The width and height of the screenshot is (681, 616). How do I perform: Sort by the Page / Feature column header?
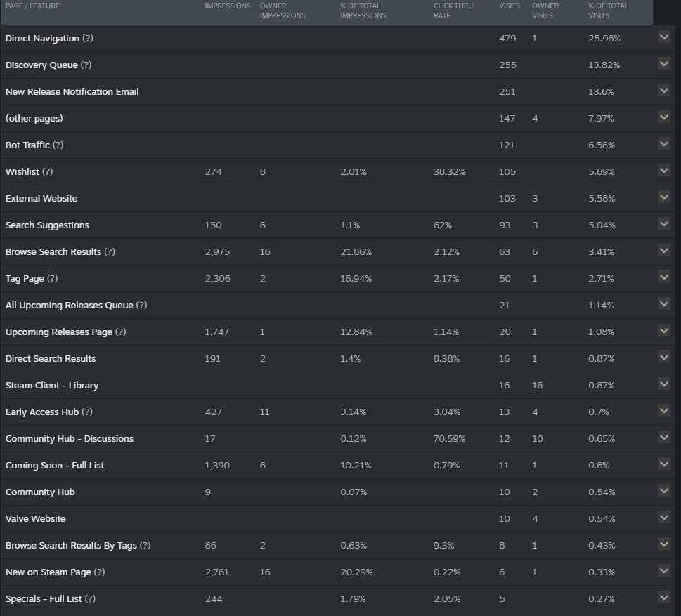click(x=32, y=6)
